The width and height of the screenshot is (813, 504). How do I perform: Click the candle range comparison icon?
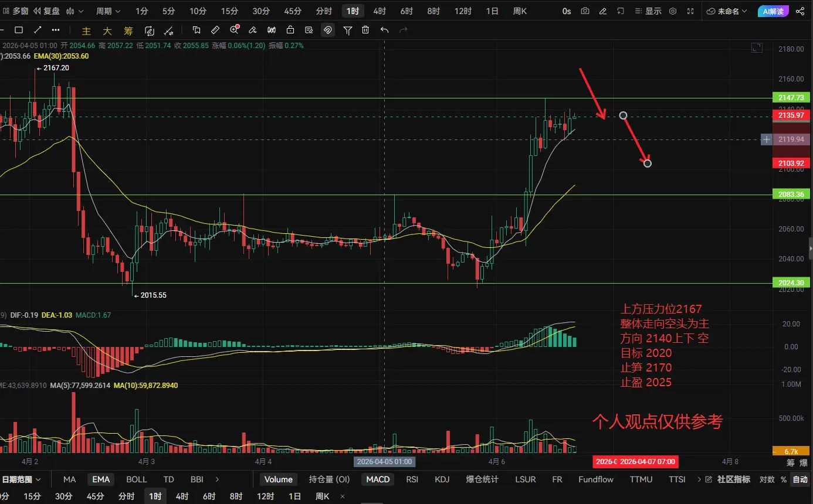coord(272,30)
